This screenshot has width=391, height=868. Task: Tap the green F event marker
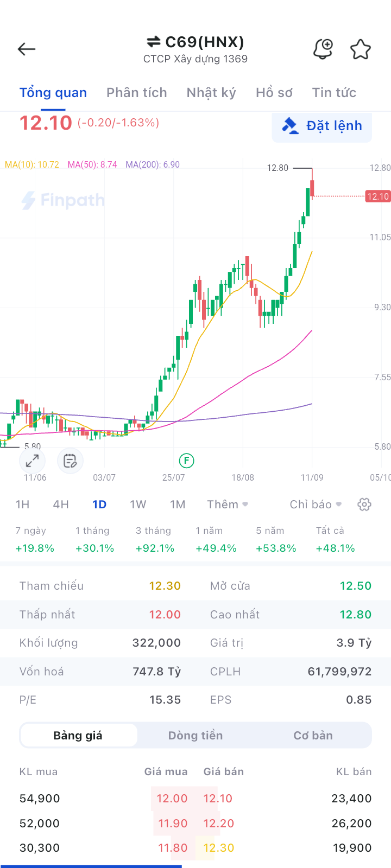tap(186, 461)
